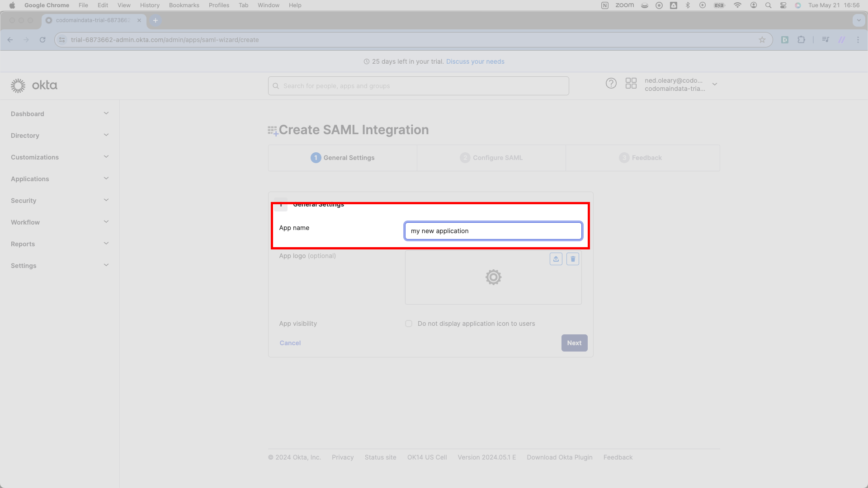Viewport: 868px width, 488px height.
Task: Reload the page
Action: pyautogui.click(x=42, y=40)
